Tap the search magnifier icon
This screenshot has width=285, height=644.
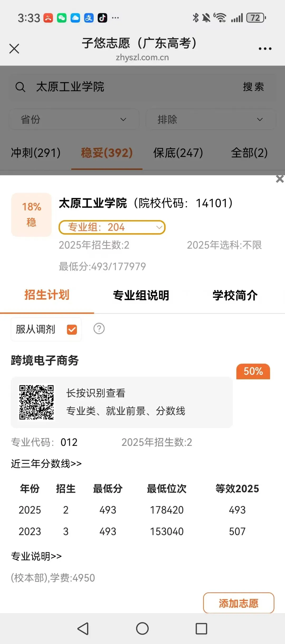[20, 87]
